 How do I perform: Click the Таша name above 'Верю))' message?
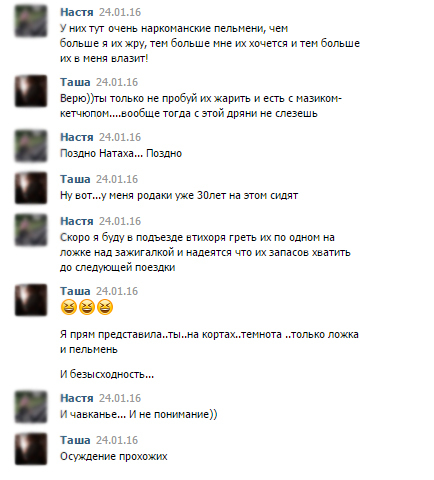75,82
